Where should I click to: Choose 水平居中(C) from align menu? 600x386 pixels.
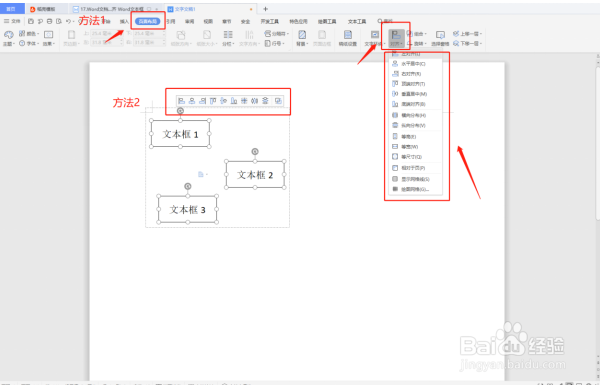coord(416,64)
